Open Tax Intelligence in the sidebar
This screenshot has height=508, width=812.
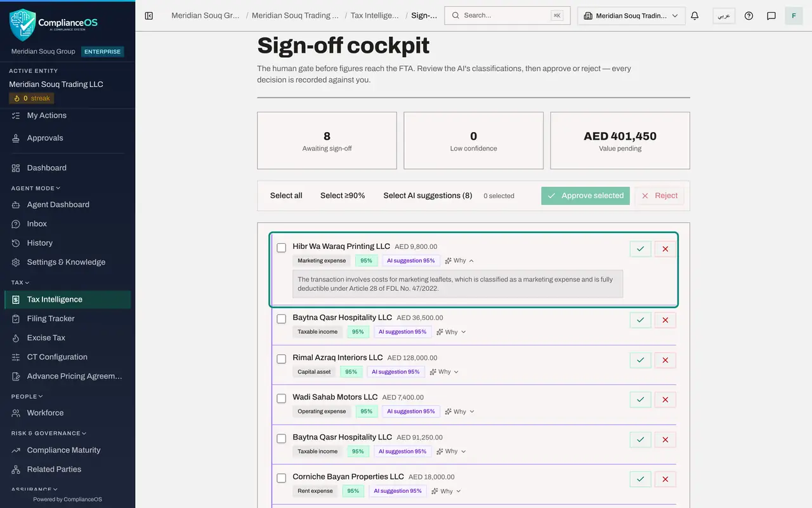[x=67, y=300]
